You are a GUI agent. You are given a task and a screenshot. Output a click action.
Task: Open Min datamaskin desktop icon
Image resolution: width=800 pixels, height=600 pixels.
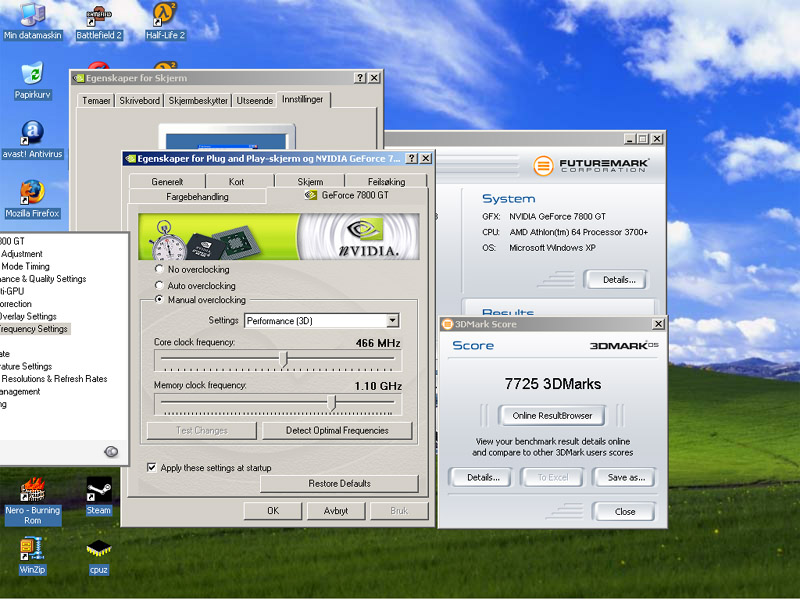(32, 21)
